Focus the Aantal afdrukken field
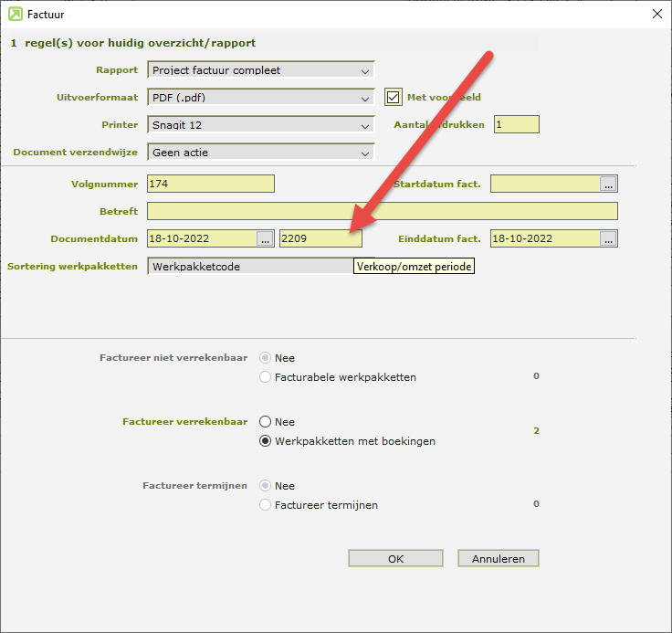 click(x=516, y=124)
